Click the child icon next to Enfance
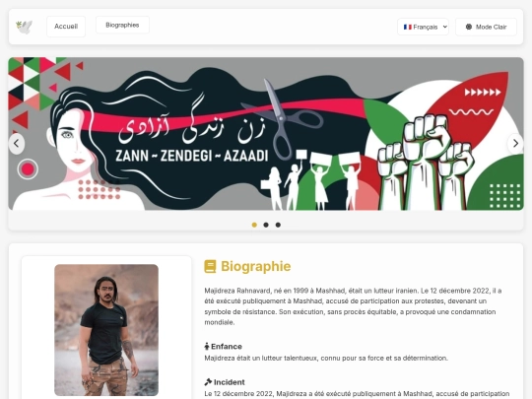532x399 pixels. pyautogui.click(x=207, y=347)
